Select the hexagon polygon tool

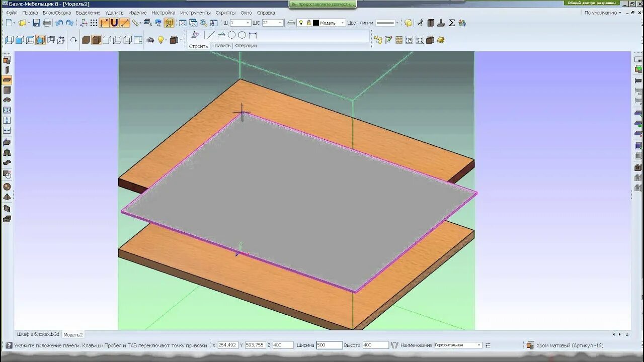point(242,35)
